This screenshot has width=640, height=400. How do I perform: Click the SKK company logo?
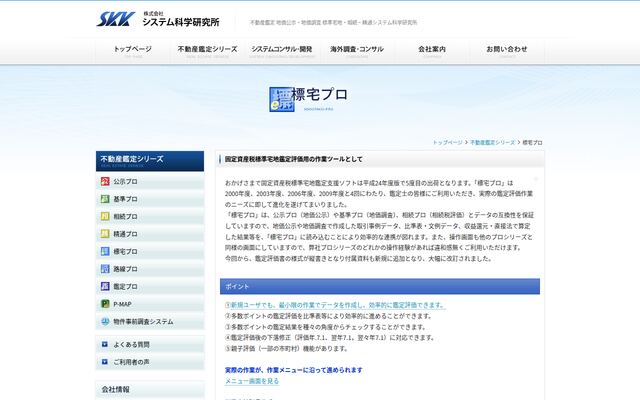pyautogui.click(x=116, y=19)
